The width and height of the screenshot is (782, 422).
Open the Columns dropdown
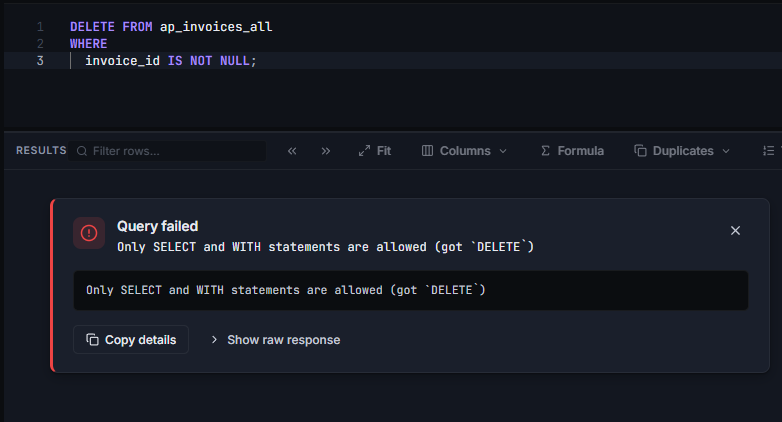[464, 151]
